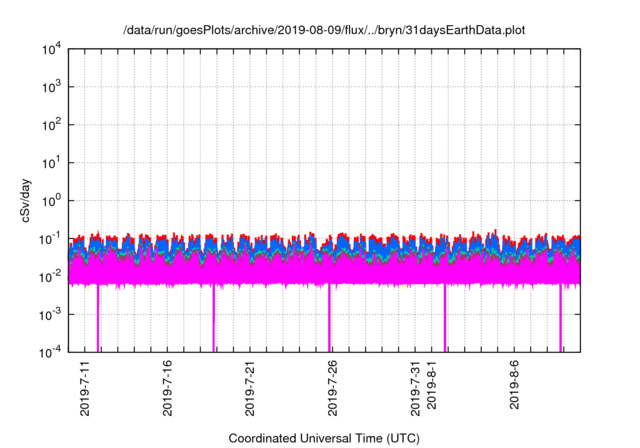Click the 10^4 y-axis tick label

point(52,49)
